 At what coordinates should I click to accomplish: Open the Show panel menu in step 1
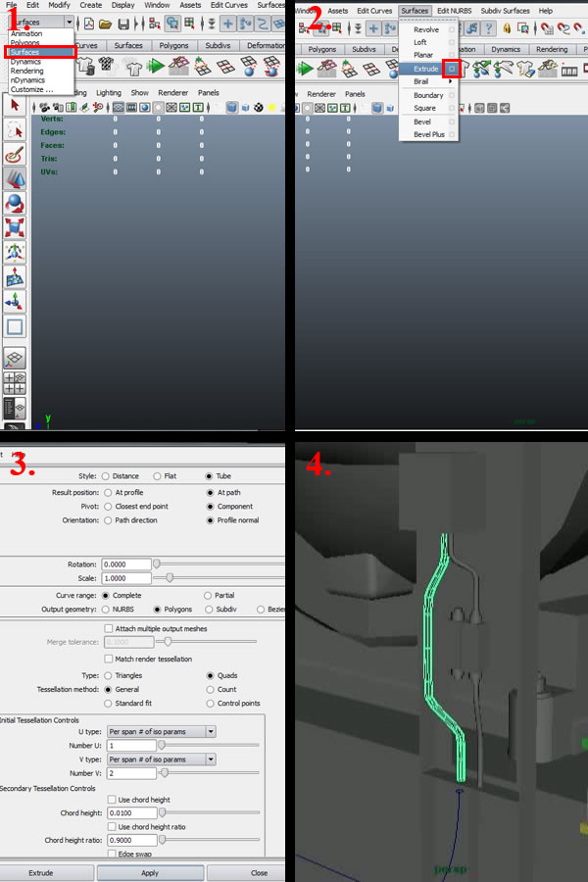139,93
